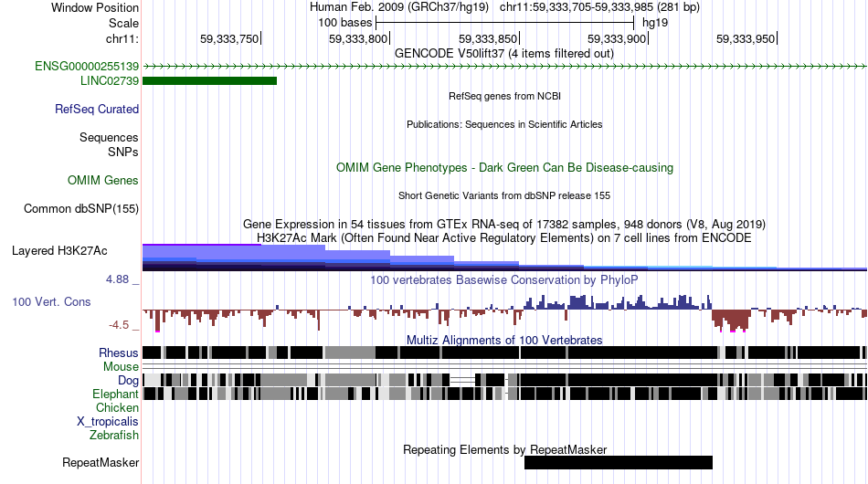Click the 100 Vert. Cons track label
868x484 pixels.
(51, 302)
